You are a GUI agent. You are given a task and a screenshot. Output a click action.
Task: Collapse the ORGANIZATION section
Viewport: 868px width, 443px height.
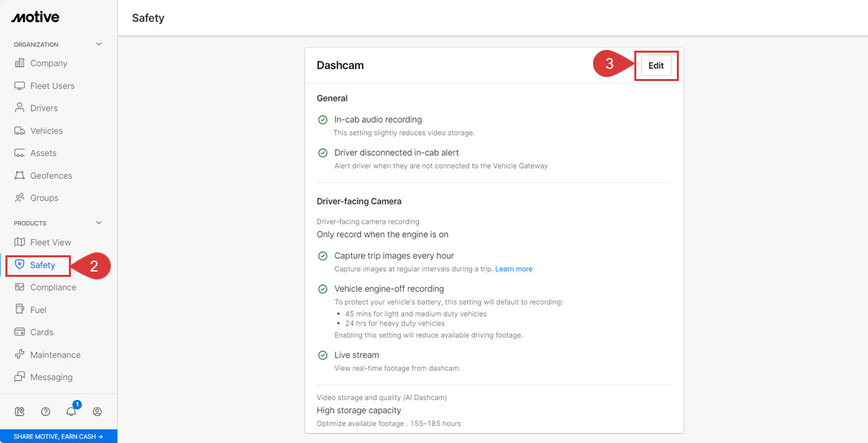(x=99, y=43)
